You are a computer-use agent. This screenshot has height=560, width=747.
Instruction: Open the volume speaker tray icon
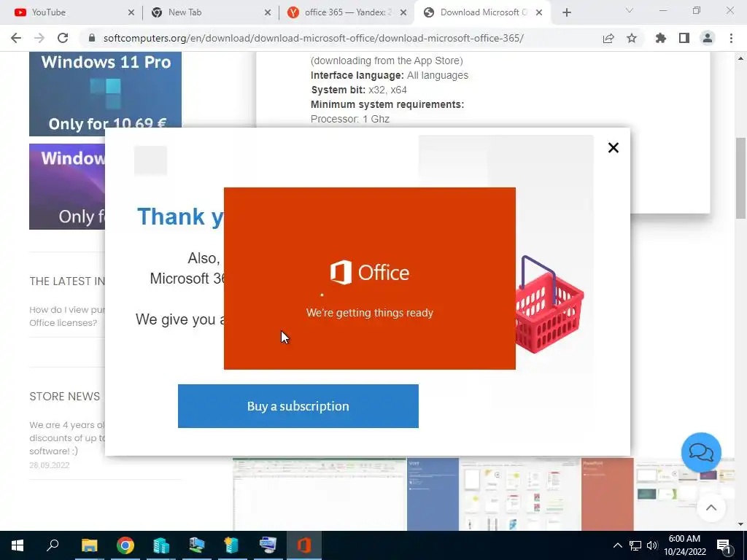(652, 545)
